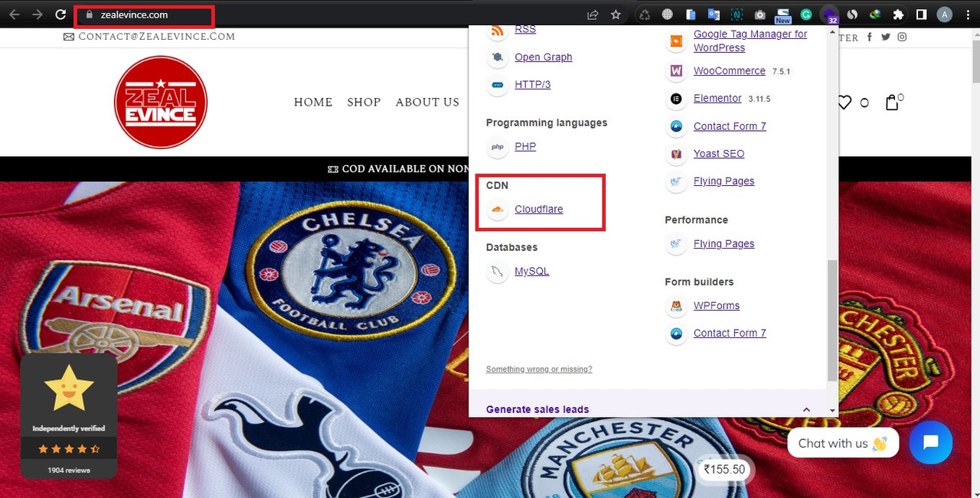This screenshot has width=980, height=498.
Task: Open the Open Graph link
Action: pyautogui.click(x=544, y=57)
